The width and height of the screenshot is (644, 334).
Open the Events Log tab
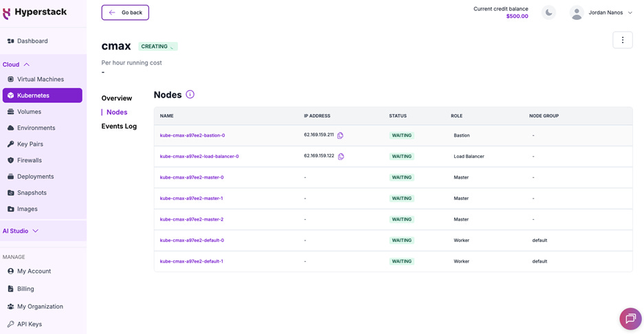point(119,126)
